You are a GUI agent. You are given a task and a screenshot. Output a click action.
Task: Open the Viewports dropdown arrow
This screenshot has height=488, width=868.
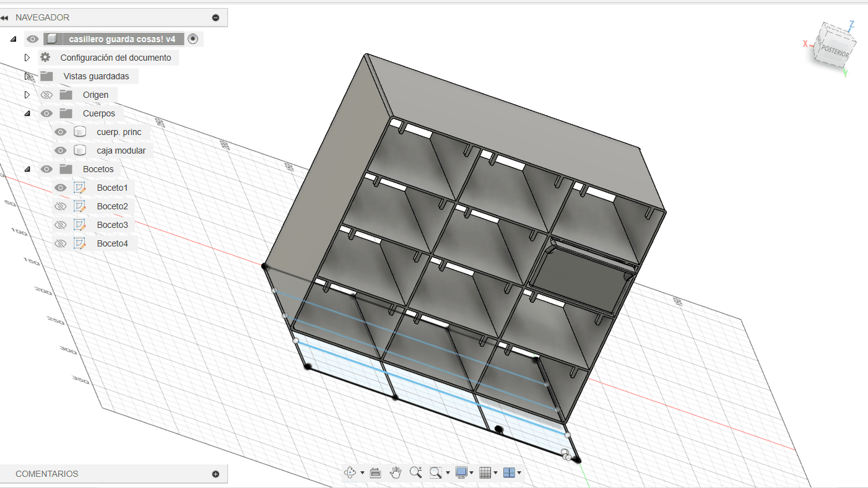pyautogui.click(x=519, y=473)
